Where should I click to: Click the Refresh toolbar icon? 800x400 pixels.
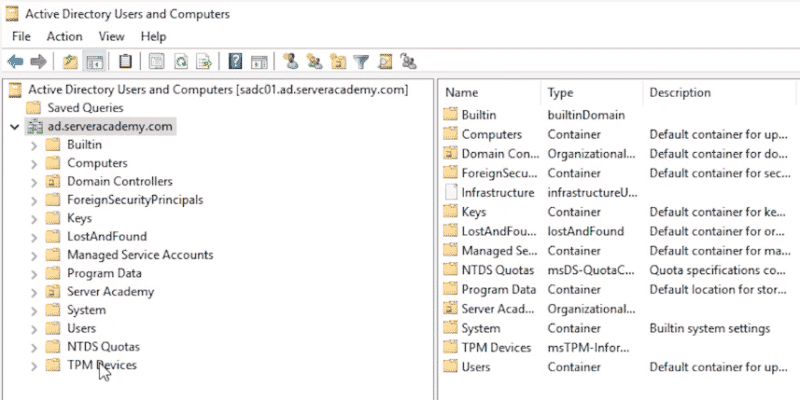182,62
